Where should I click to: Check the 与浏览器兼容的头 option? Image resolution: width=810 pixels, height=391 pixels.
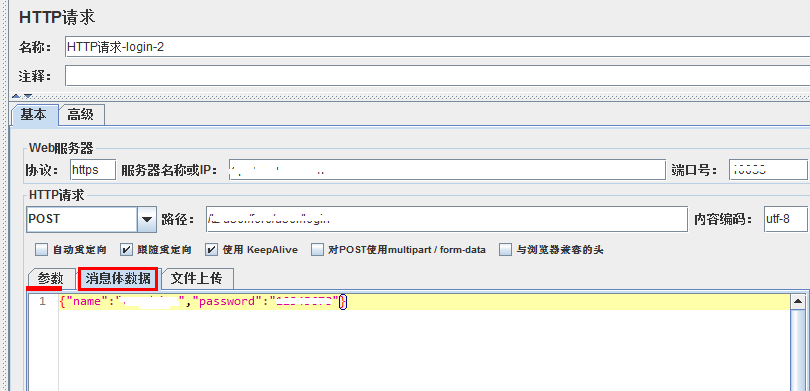coord(505,250)
